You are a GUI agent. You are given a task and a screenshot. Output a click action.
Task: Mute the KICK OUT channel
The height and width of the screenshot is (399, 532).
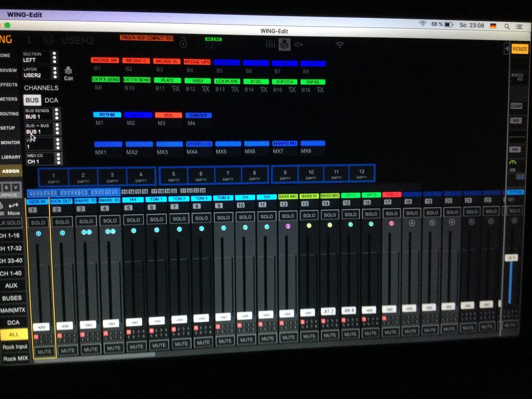67,350
